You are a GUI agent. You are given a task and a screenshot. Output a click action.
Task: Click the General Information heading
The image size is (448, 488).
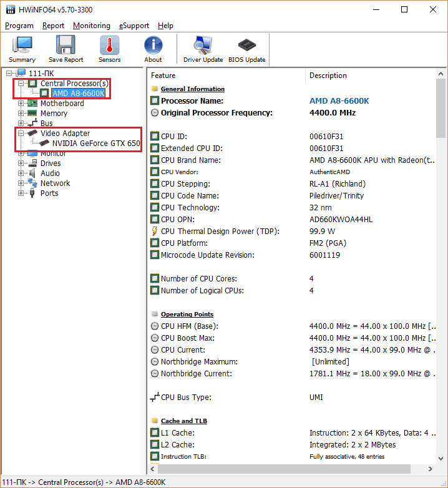point(193,89)
